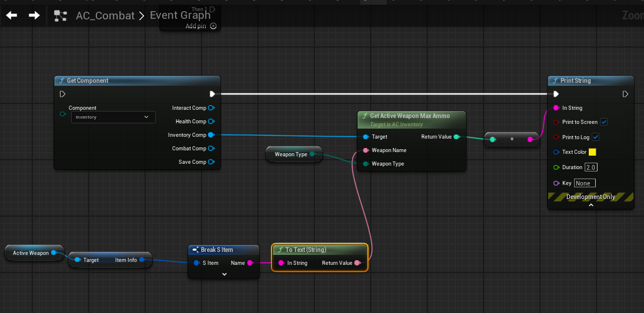The height and width of the screenshot is (313, 644).
Task: Expand the Break S Item node pins
Action: click(x=224, y=274)
